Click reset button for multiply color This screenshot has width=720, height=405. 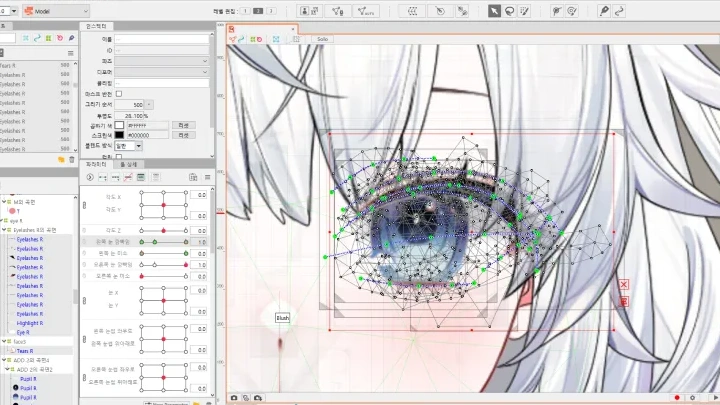coord(184,125)
